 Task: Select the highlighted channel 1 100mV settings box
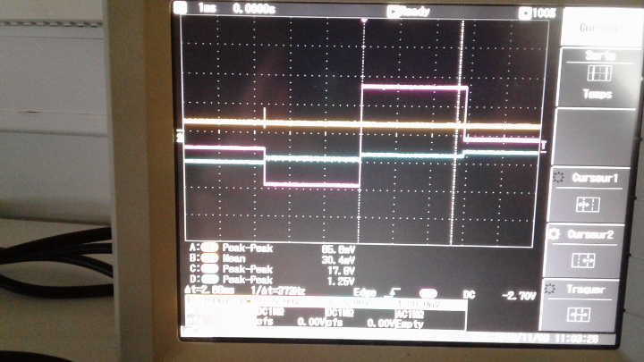coord(221,312)
